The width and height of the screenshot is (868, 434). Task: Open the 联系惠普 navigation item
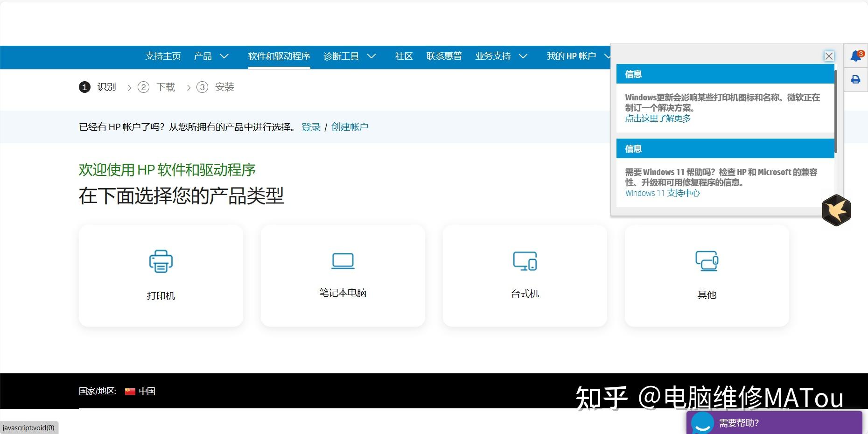[x=444, y=56]
